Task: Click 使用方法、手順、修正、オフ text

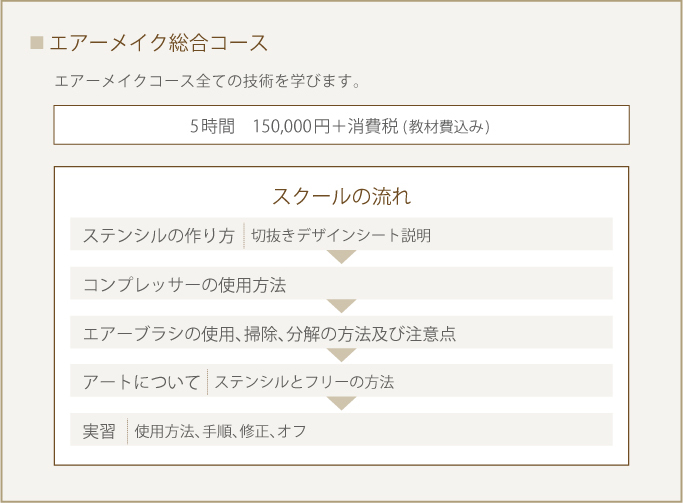Action: (x=220, y=431)
